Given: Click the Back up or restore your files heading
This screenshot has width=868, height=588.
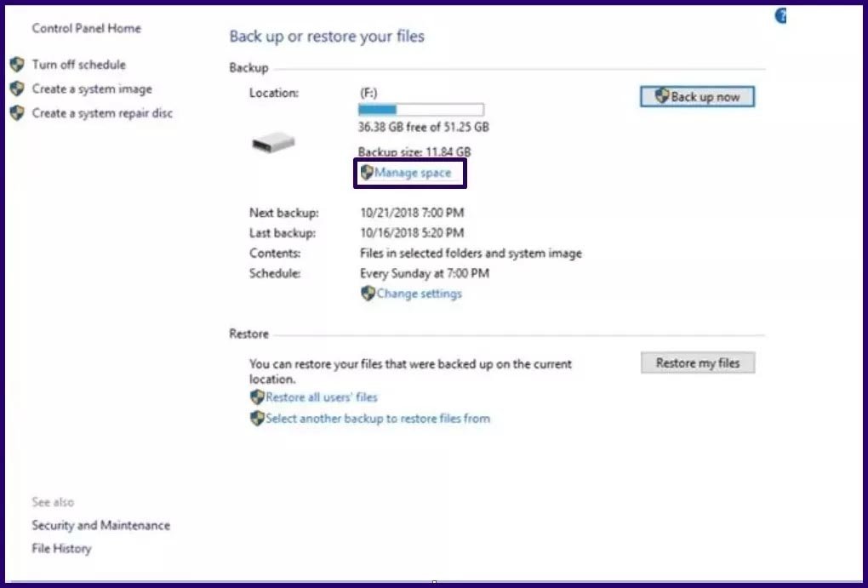Looking at the screenshot, I should pyautogui.click(x=327, y=37).
